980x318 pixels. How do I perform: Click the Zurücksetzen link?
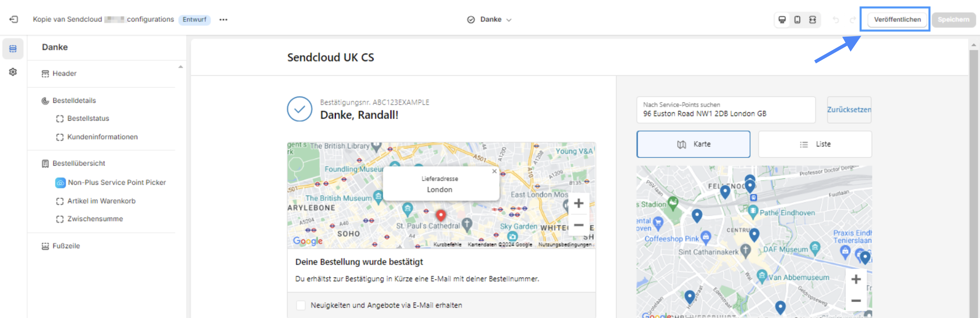coord(849,110)
